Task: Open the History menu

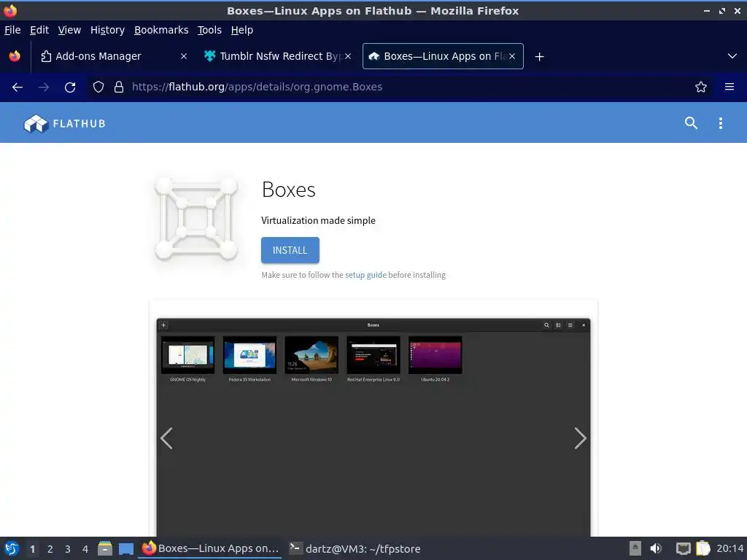Action: (x=108, y=30)
